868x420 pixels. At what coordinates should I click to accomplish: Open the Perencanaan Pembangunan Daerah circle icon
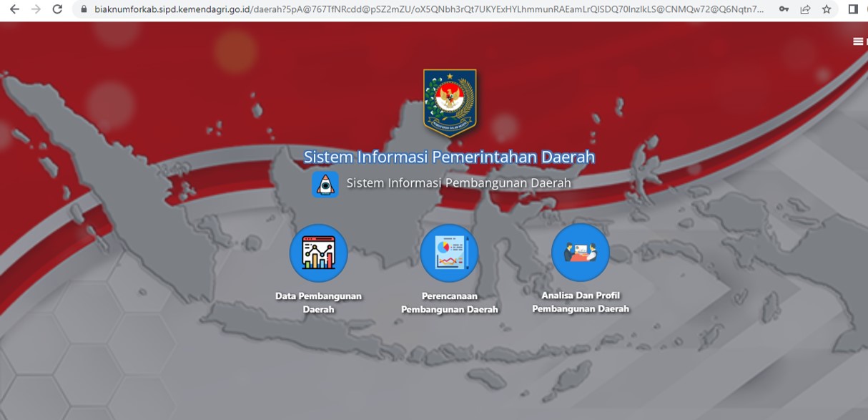(x=449, y=253)
